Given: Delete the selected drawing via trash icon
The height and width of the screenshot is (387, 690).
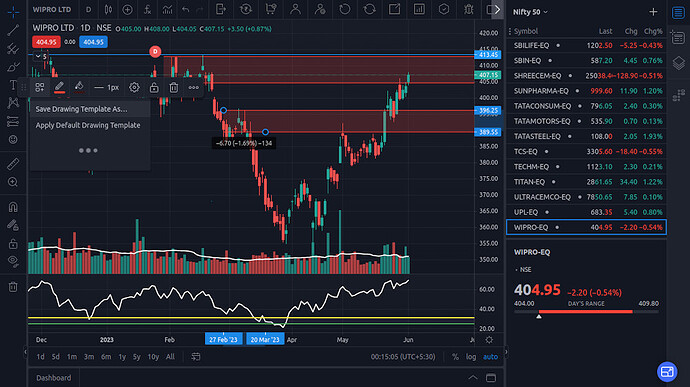Looking at the screenshot, I should [174, 88].
